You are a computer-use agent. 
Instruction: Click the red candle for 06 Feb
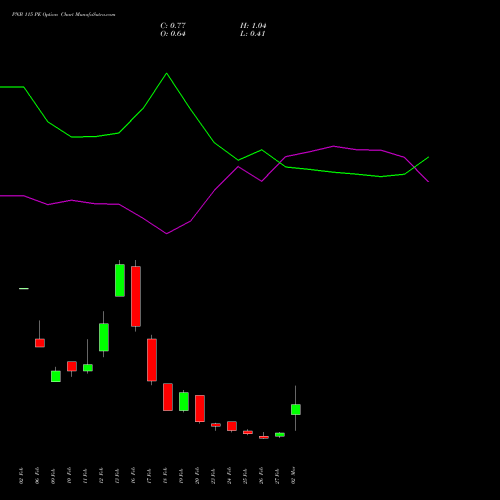point(40,343)
